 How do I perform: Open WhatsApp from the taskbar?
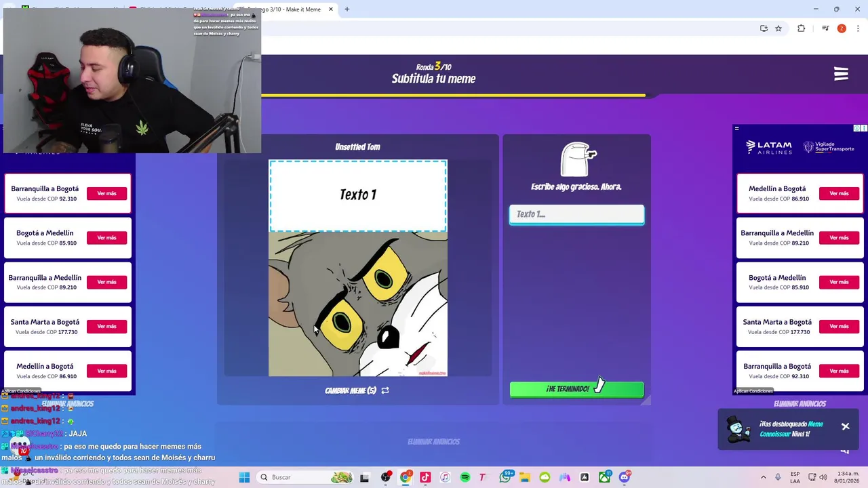tap(505, 477)
